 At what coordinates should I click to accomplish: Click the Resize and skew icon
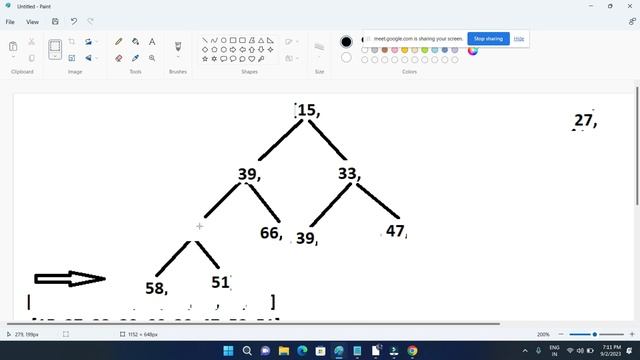click(x=72, y=58)
